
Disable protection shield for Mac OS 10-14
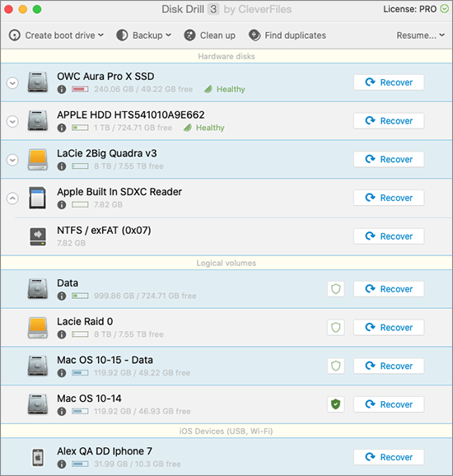(x=336, y=404)
